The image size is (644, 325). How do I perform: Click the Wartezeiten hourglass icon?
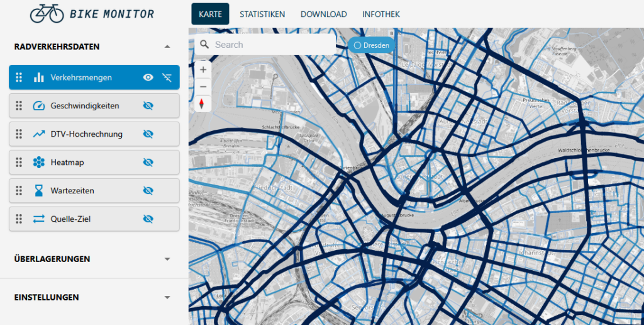click(x=39, y=190)
